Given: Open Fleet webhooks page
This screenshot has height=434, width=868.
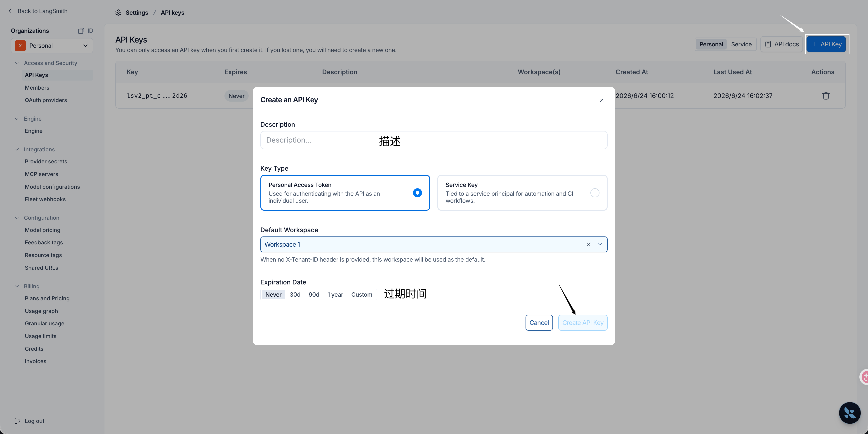Looking at the screenshot, I should pos(45,199).
